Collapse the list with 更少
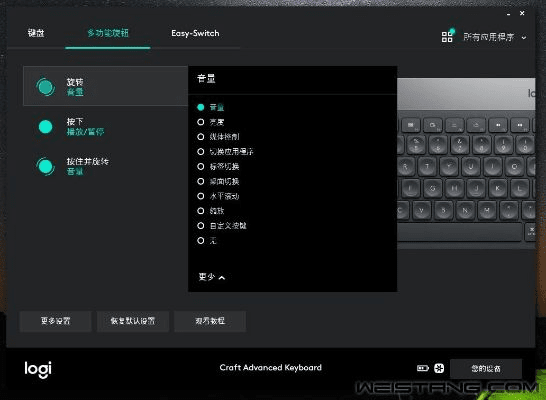546x400 pixels. tap(211, 277)
